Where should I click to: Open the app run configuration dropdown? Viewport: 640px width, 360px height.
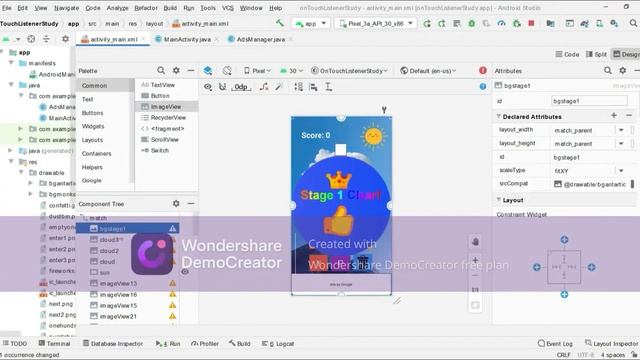point(311,23)
